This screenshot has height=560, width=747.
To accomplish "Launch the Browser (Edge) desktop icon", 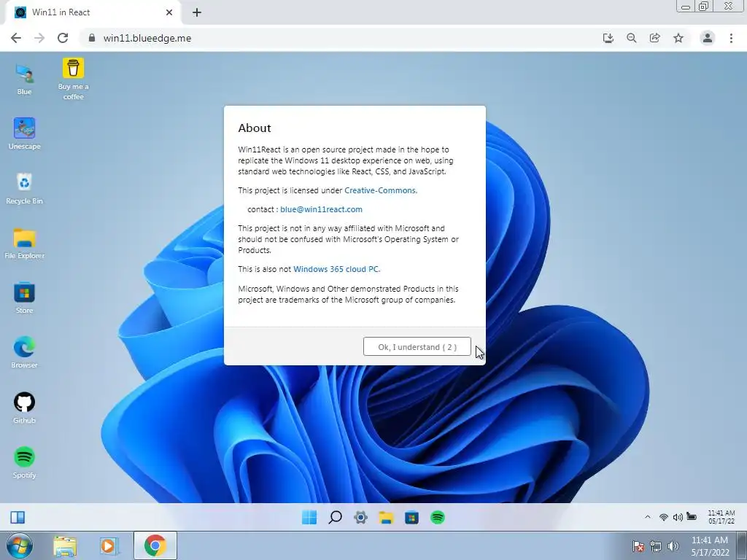I will (24, 353).
